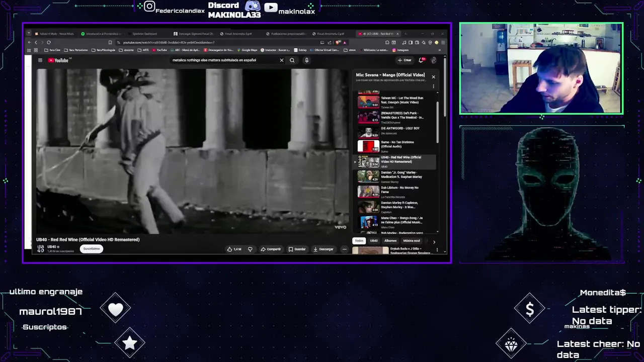Like the video with thumbs up
Image resolution: width=644 pixels, height=362 pixels.
point(234,249)
